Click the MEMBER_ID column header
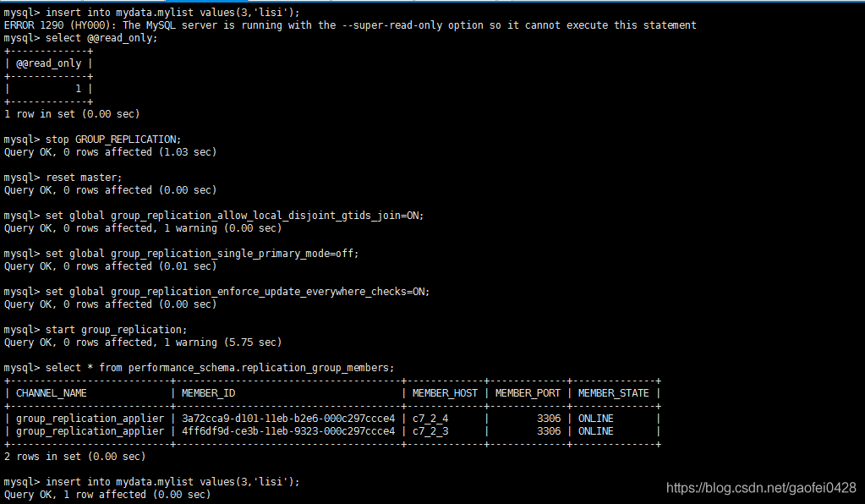This screenshot has height=504, width=865. pos(209,393)
